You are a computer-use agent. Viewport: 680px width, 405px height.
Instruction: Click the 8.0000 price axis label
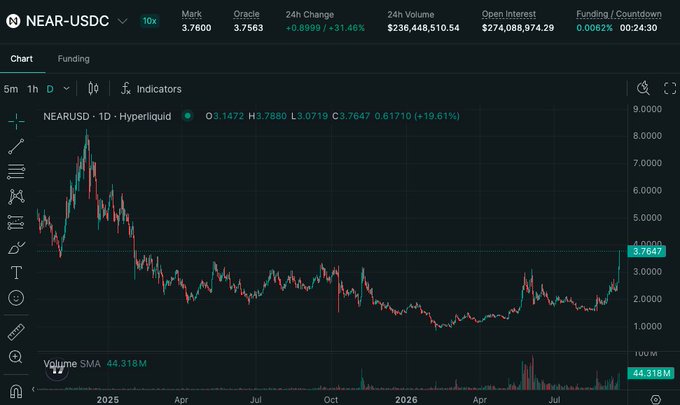point(647,136)
